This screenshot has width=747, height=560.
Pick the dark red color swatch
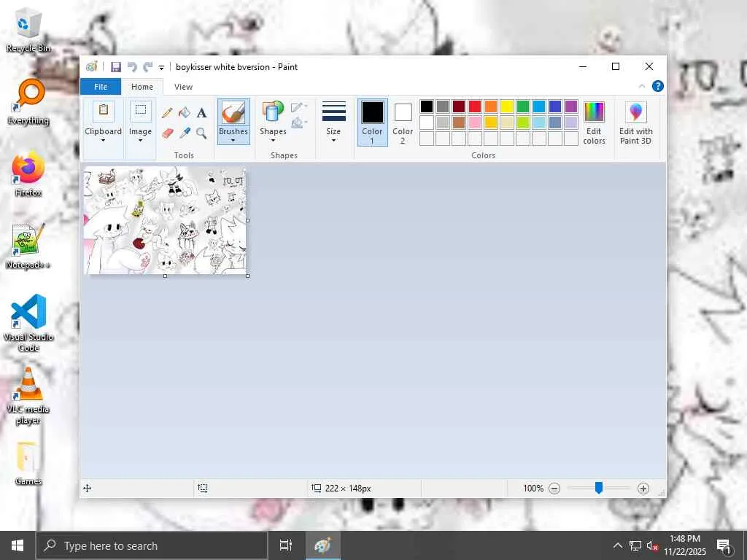pos(459,106)
